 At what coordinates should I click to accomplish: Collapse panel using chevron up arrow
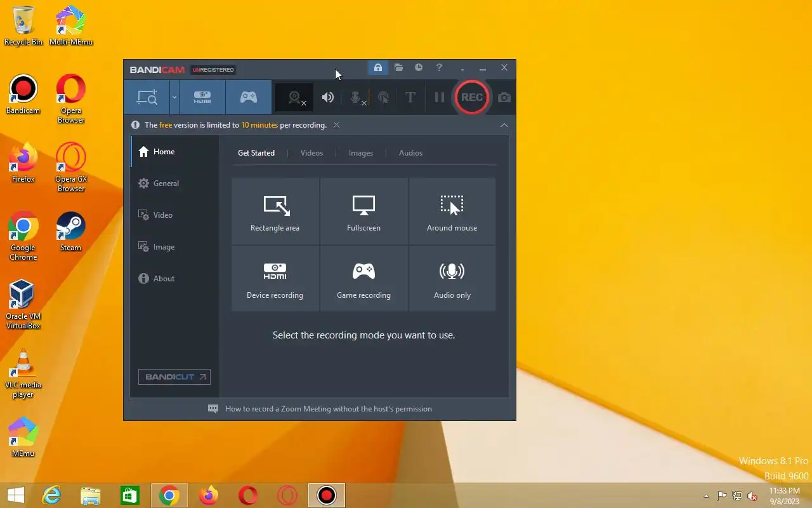coord(504,125)
